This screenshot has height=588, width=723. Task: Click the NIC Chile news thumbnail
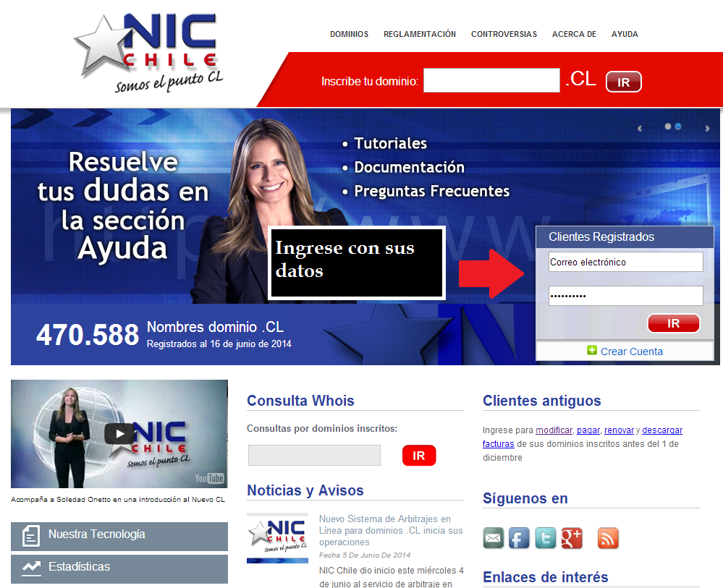click(278, 538)
